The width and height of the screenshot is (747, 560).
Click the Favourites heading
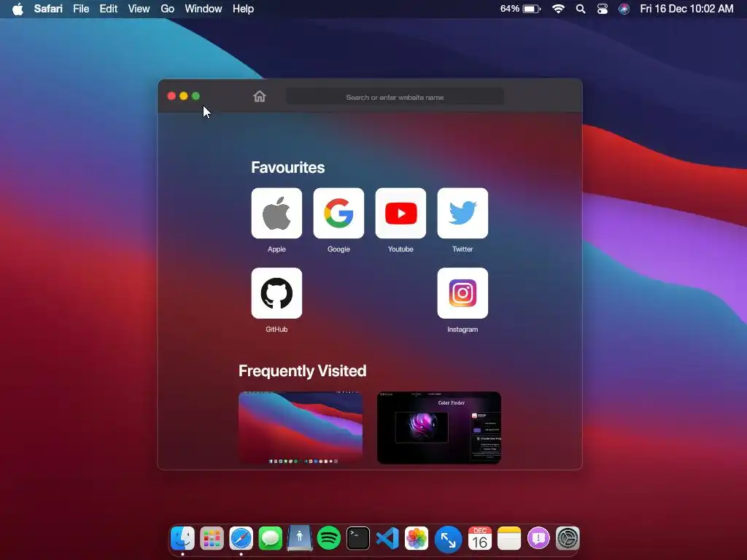[x=287, y=167]
